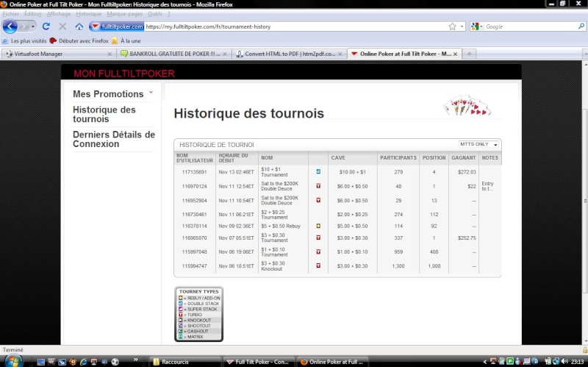Viewport: 588px width, 367px height.
Task: Open the Outils menu
Action: click(155, 14)
